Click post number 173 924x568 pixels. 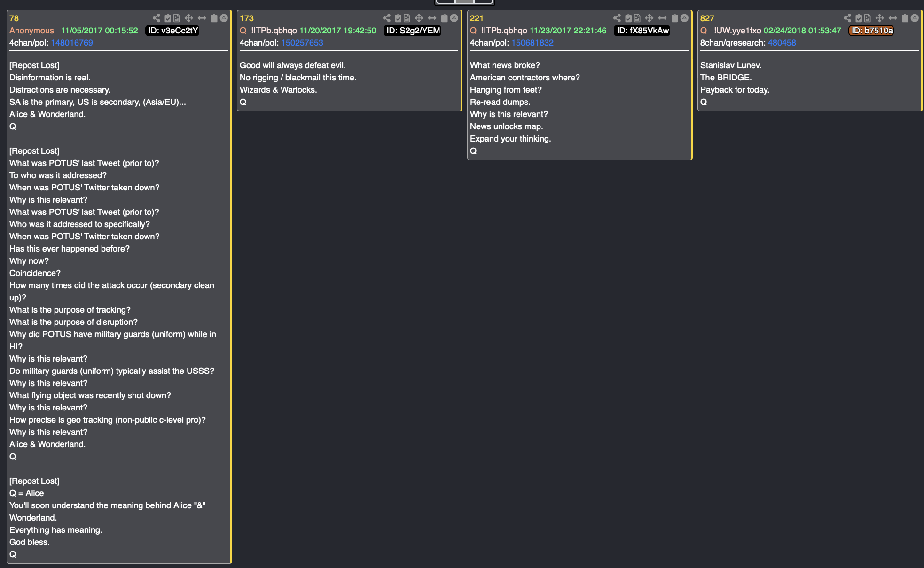[247, 18]
